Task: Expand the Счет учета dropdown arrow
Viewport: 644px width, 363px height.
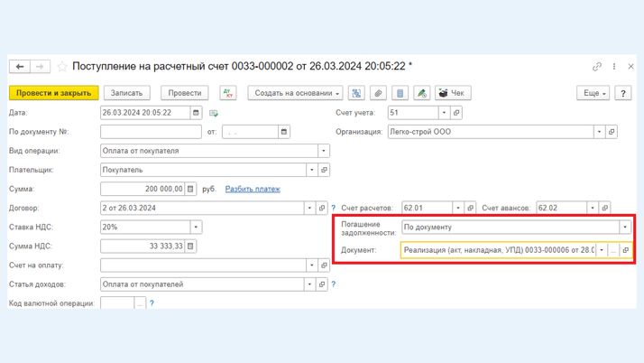Action: (x=444, y=113)
